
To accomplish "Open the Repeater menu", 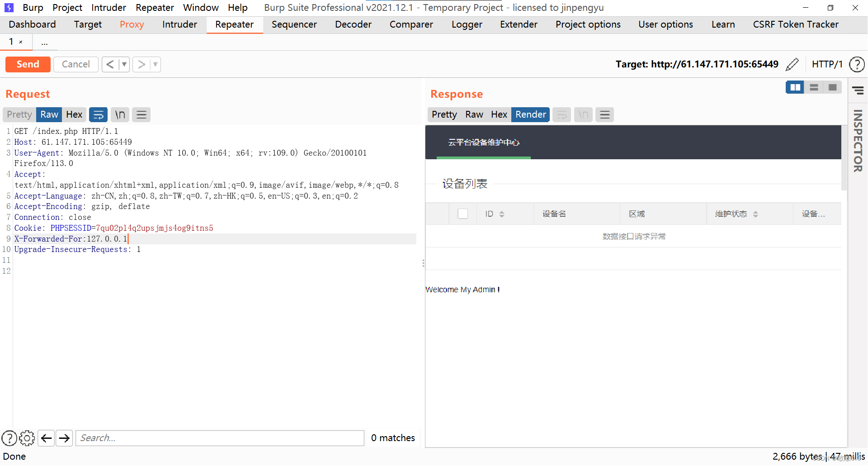I will point(155,7).
